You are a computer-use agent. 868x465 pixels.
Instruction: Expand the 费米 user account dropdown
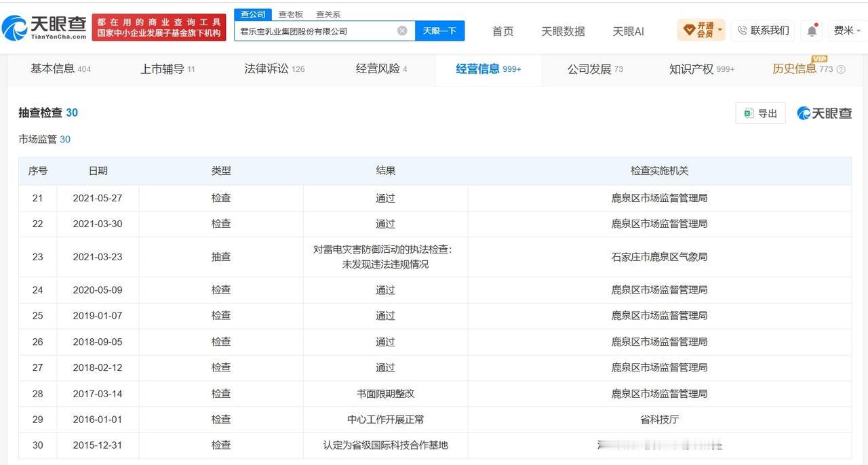(848, 31)
